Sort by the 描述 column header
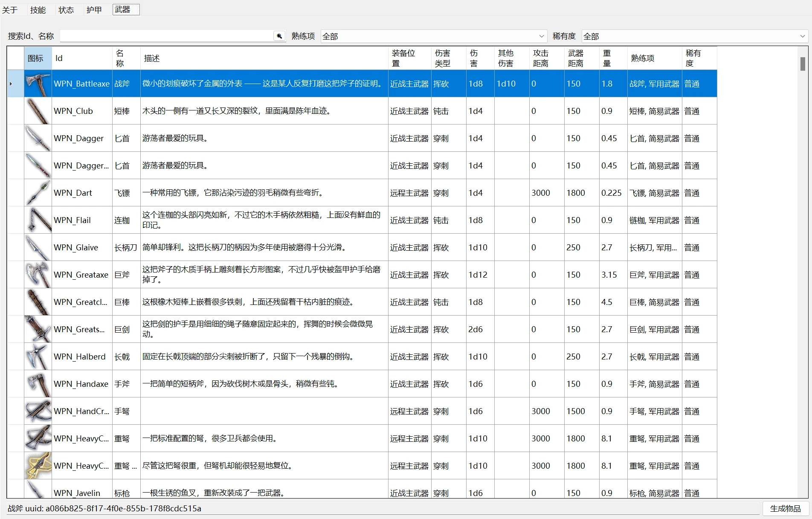The width and height of the screenshot is (812, 519). tap(264, 58)
